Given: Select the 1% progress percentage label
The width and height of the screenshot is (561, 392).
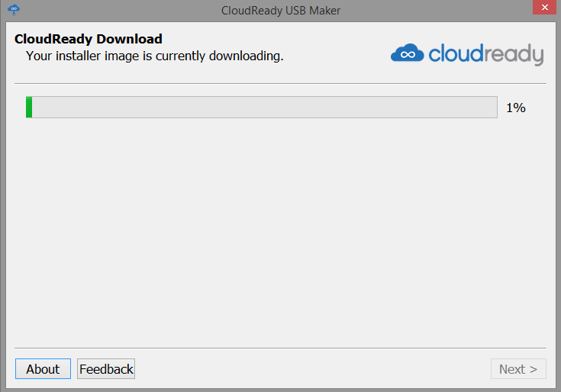Looking at the screenshot, I should (516, 108).
